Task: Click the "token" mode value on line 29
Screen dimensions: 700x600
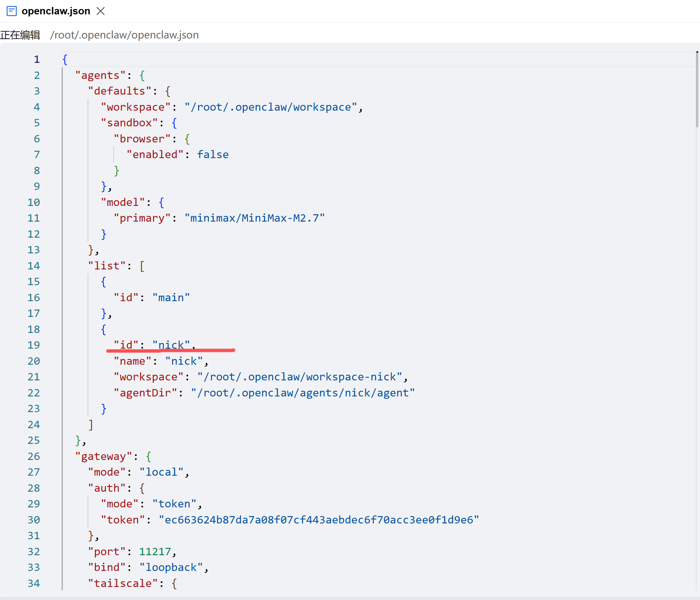Action: 174,504
